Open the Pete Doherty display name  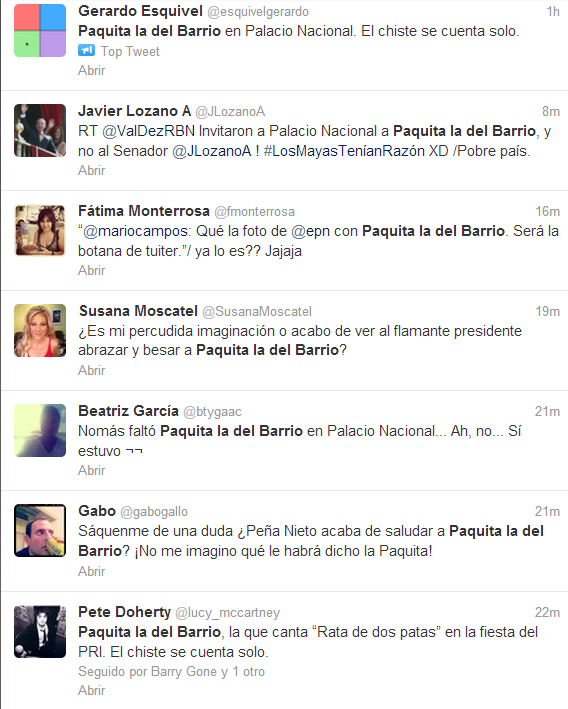click(124, 612)
